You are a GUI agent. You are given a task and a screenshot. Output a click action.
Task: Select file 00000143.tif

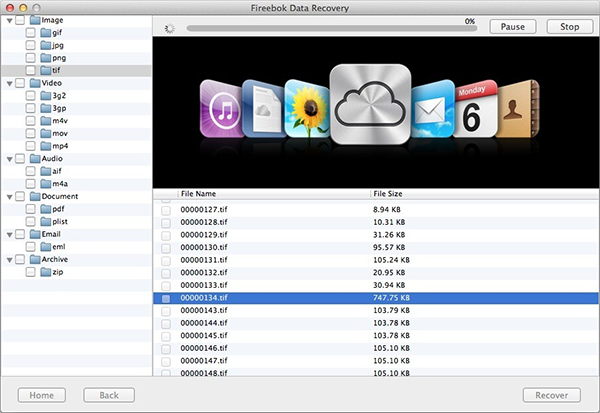(376, 310)
